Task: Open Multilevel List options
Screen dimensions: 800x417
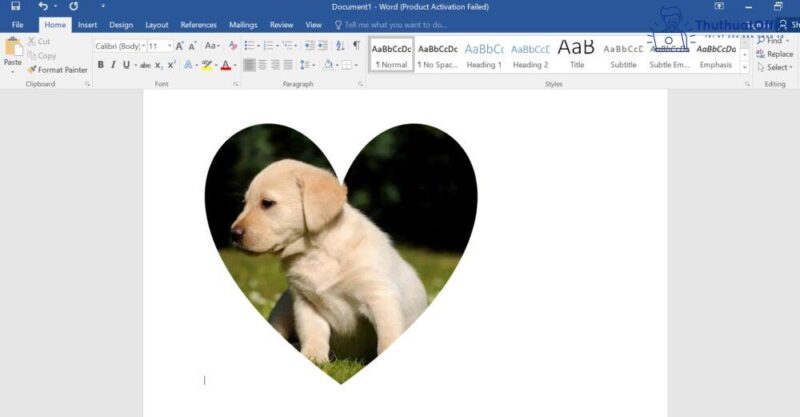Action: point(288,45)
